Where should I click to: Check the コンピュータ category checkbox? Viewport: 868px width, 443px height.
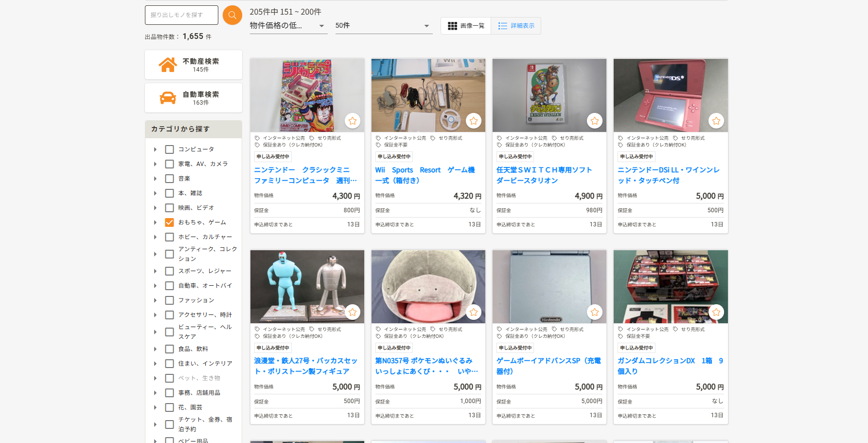(169, 149)
